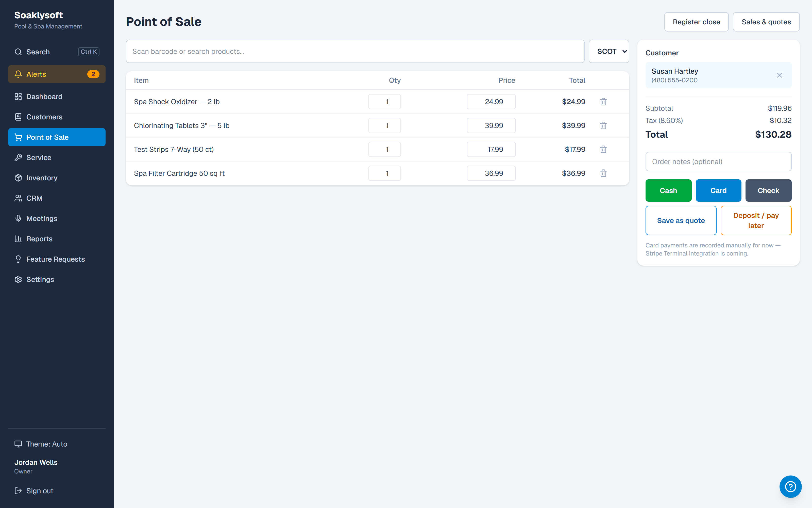This screenshot has height=508, width=812.
Task: Click the $130.28 total amount
Action: click(773, 134)
